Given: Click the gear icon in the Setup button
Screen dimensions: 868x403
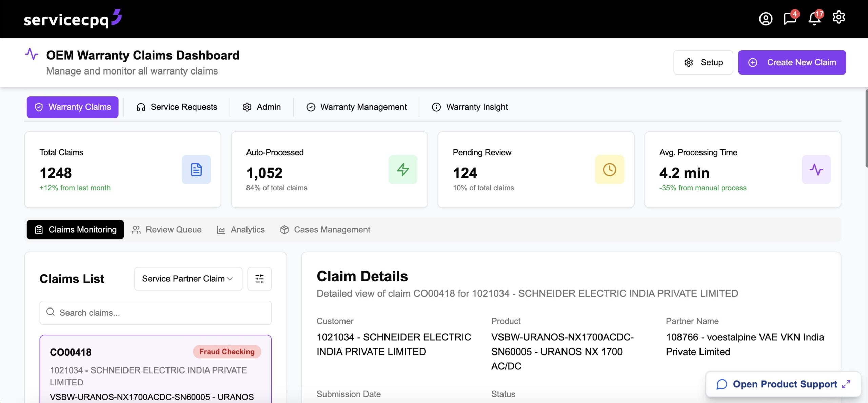Looking at the screenshot, I should tap(689, 63).
